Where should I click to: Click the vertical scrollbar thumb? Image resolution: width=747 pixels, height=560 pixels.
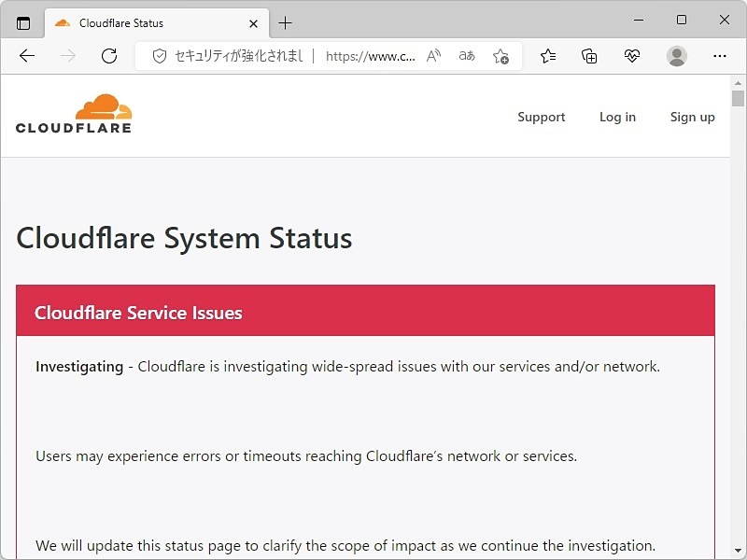click(x=738, y=99)
